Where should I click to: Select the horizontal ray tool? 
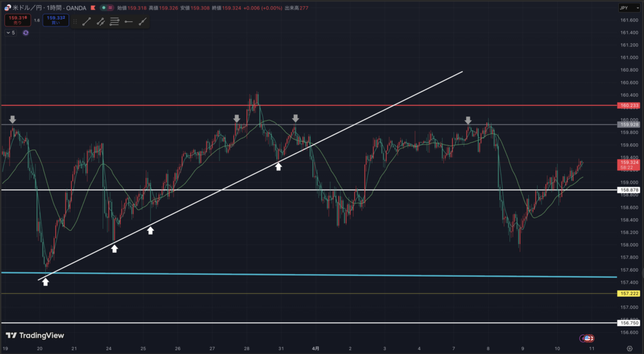(128, 21)
